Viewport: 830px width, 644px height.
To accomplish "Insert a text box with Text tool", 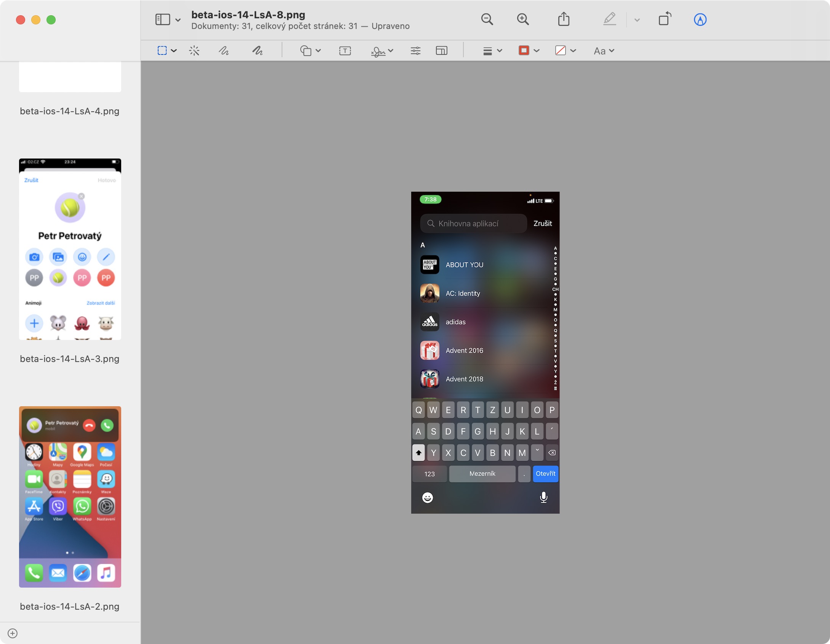I will click(x=345, y=51).
